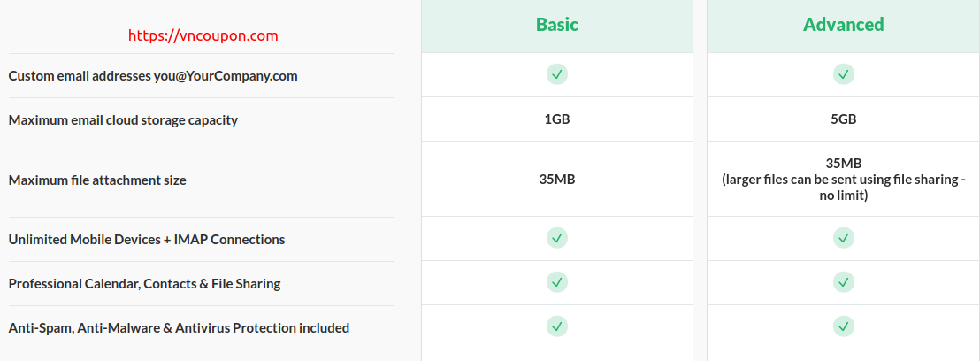
Task: Click Basic checkmark for Anti-Spam protection
Action: [x=557, y=326]
